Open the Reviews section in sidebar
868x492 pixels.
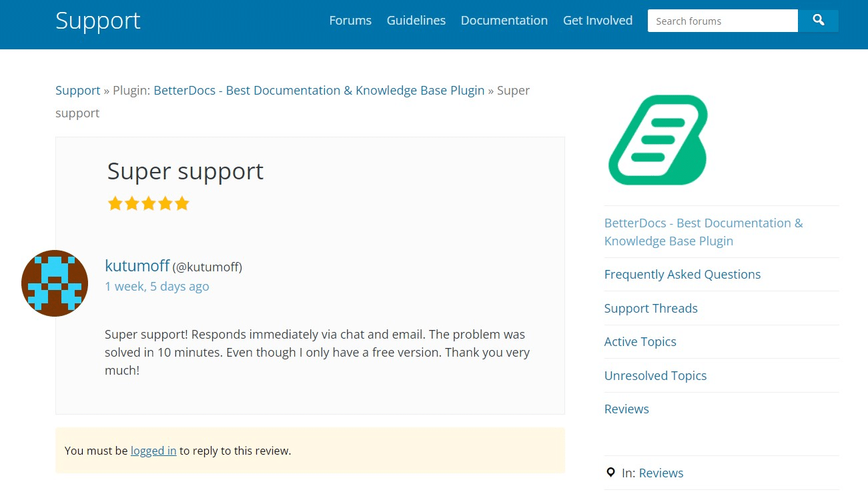click(626, 409)
